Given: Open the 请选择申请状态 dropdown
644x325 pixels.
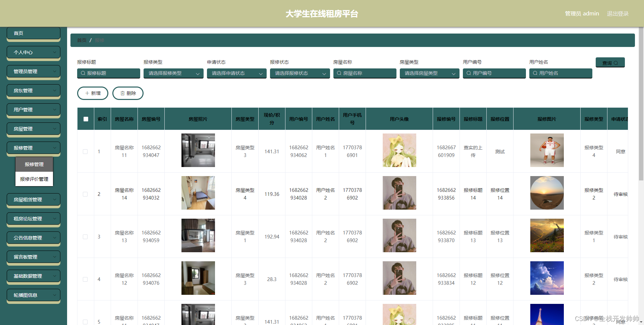Looking at the screenshot, I should (x=236, y=73).
